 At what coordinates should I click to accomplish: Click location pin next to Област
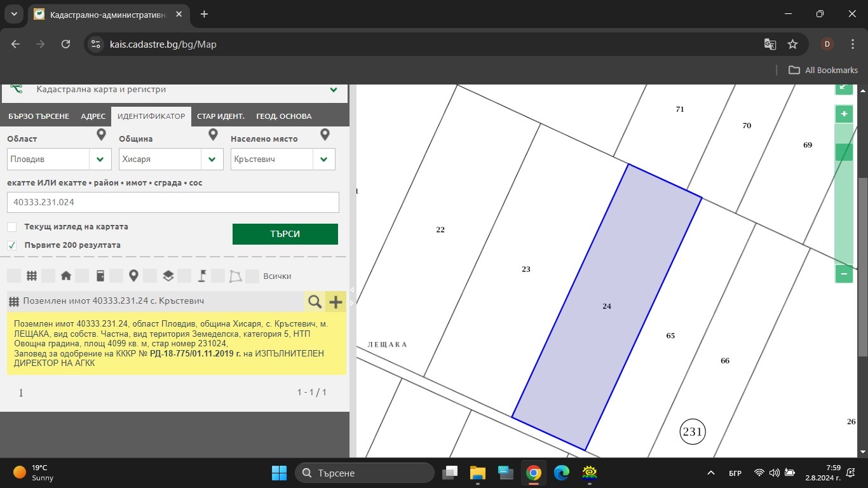click(101, 135)
